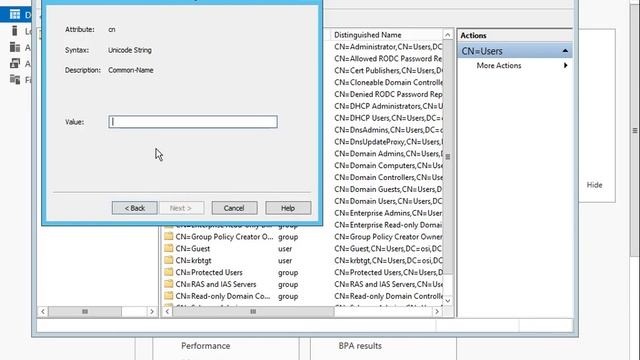Select folder icon next to CN=Read-only Domain Co...
This screenshot has width=640, height=360.
pos(169,296)
